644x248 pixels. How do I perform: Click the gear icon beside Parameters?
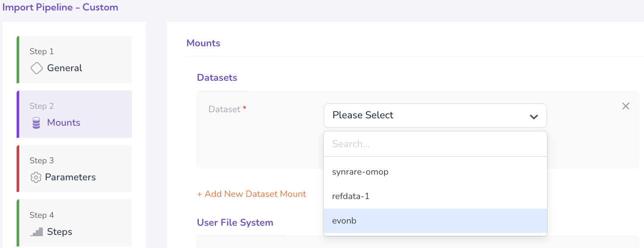[x=36, y=178]
